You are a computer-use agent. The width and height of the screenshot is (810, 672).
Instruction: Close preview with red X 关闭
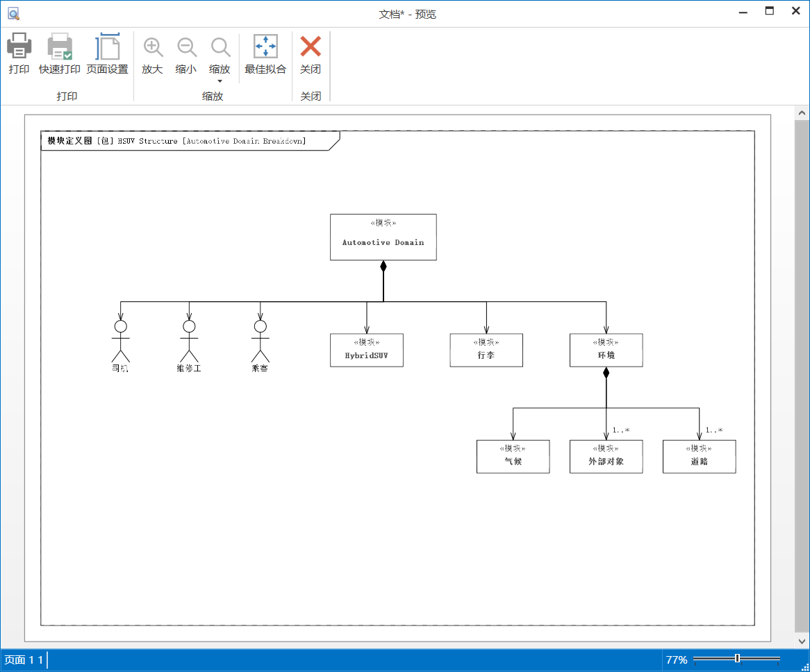pyautogui.click(x=311, y=46)
